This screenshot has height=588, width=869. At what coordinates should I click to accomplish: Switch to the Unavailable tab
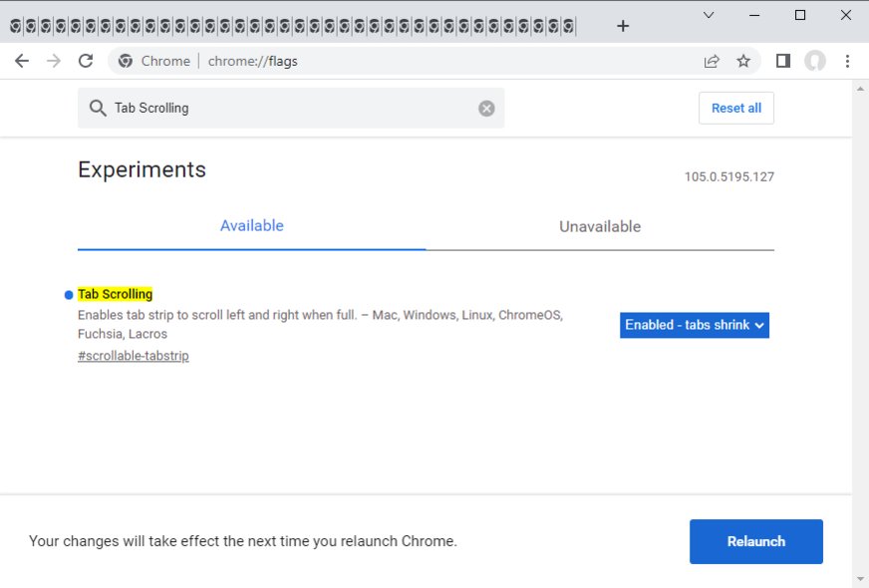(x=600, y=226)
